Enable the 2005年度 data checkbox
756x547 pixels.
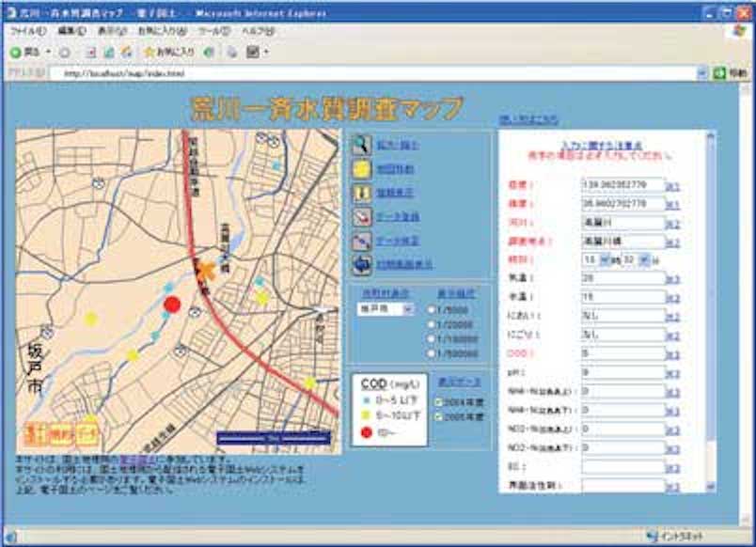[x=438, y=417]
